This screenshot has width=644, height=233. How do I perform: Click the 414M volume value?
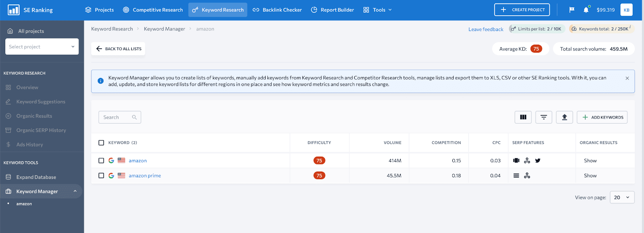click(395, 161)
